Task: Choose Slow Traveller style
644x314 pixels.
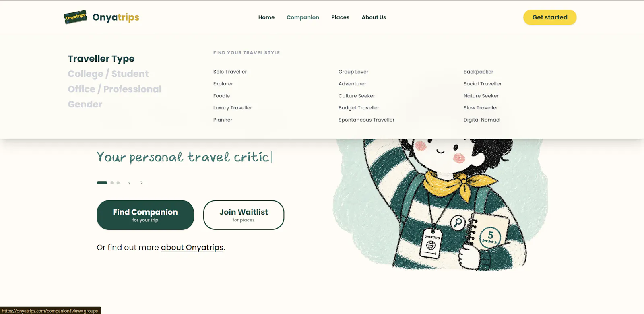Action: click(x=481, y=108)
